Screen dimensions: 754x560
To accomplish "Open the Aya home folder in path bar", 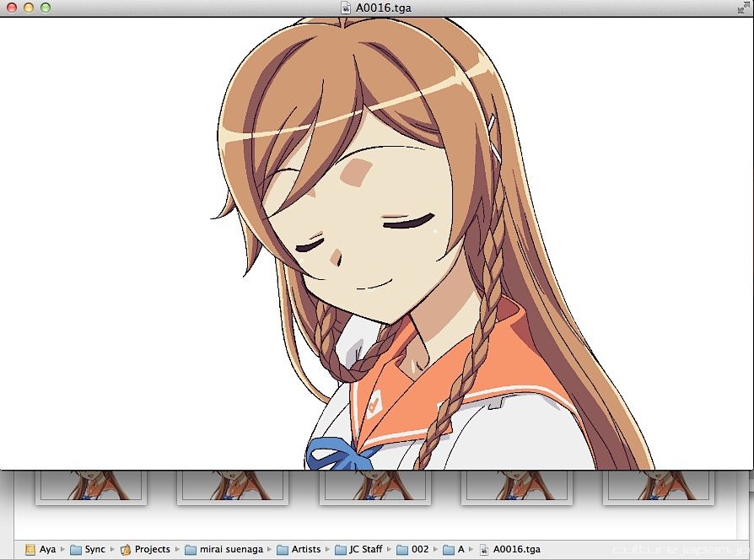I will [40, 549].
